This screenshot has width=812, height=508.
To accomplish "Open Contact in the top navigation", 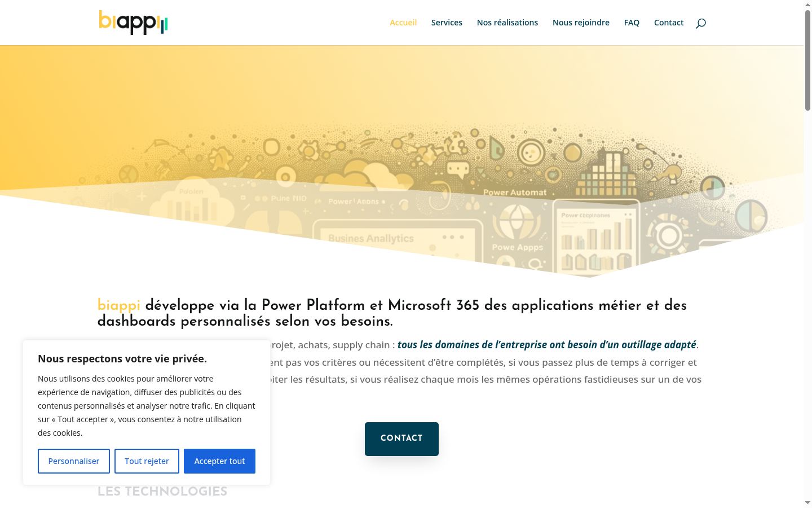I will coord(669,23).
